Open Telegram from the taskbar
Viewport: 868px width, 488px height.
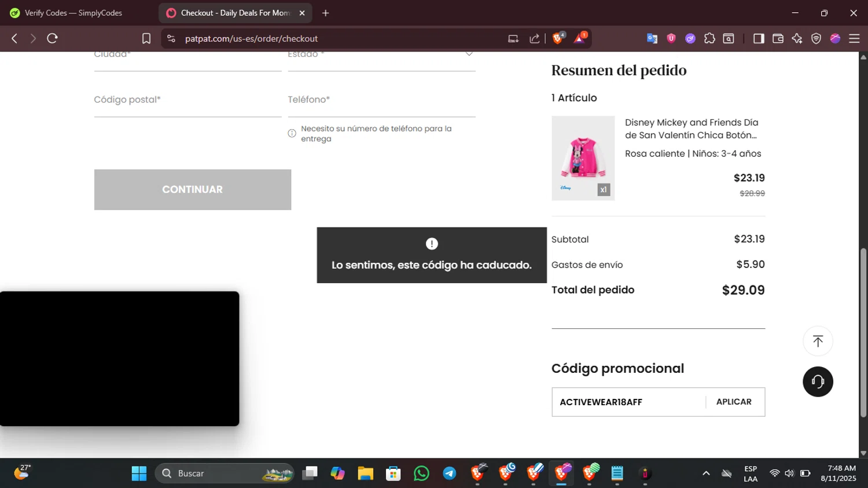pos(450,474)
